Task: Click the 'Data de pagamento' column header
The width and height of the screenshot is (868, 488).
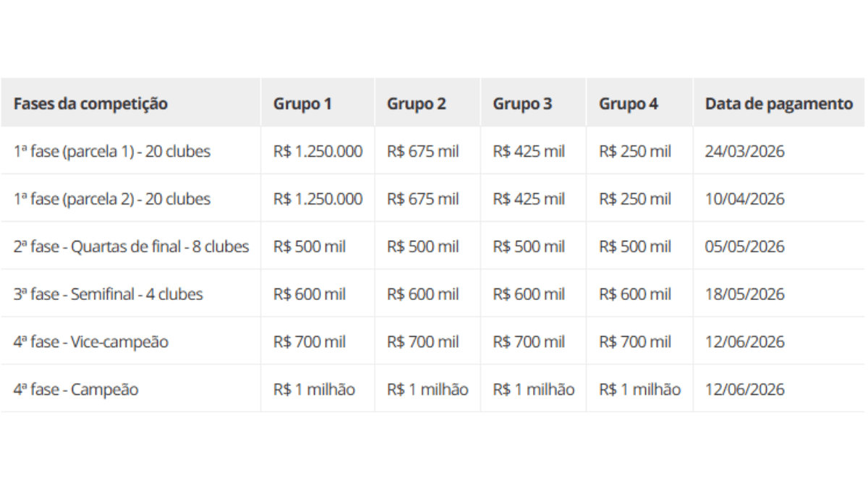Action: (x=778, y=103)
